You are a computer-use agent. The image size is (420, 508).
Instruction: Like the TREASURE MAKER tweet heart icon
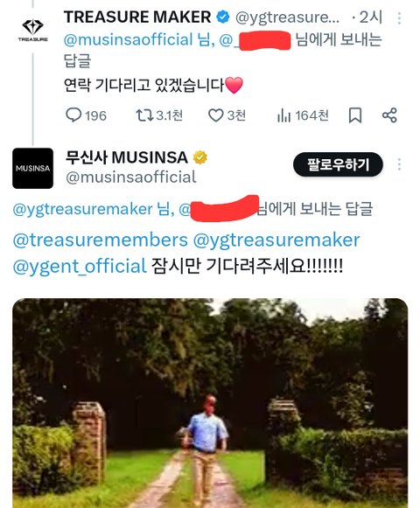215,115
